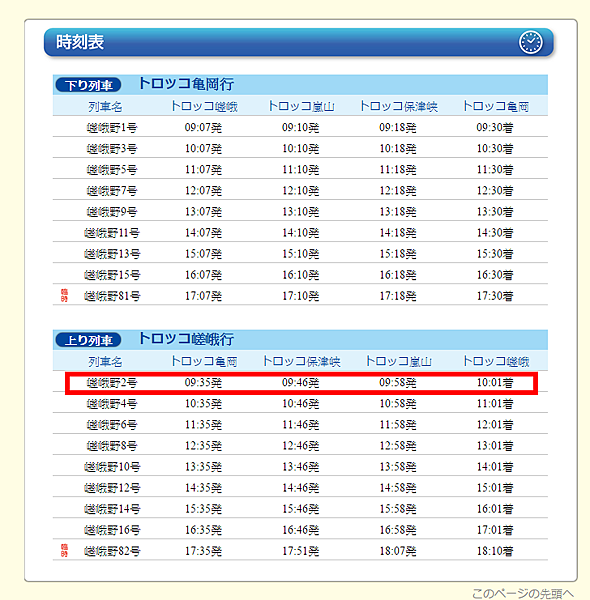Screen dimensions: 590x600
Task: Click トロッコ嵐山 column header in 上り列車 table
Action: coord(398,361)
